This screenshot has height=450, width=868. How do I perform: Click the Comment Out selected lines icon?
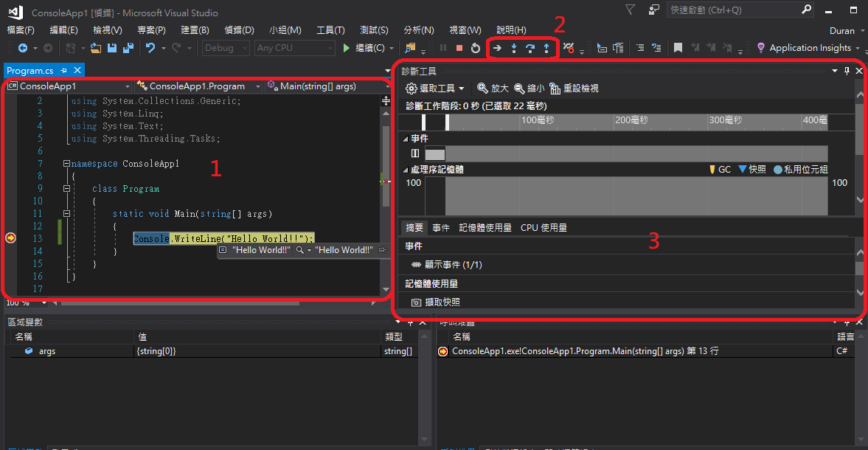pos(640,48)
